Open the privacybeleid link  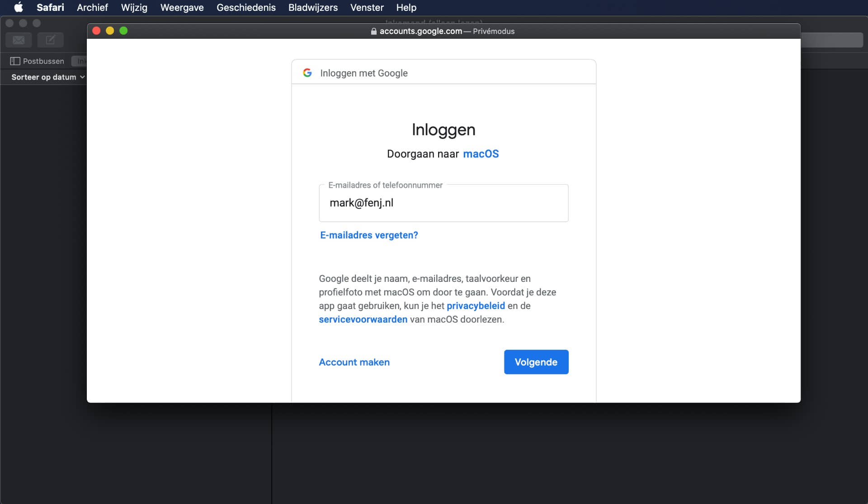click(x=476, y=306)
